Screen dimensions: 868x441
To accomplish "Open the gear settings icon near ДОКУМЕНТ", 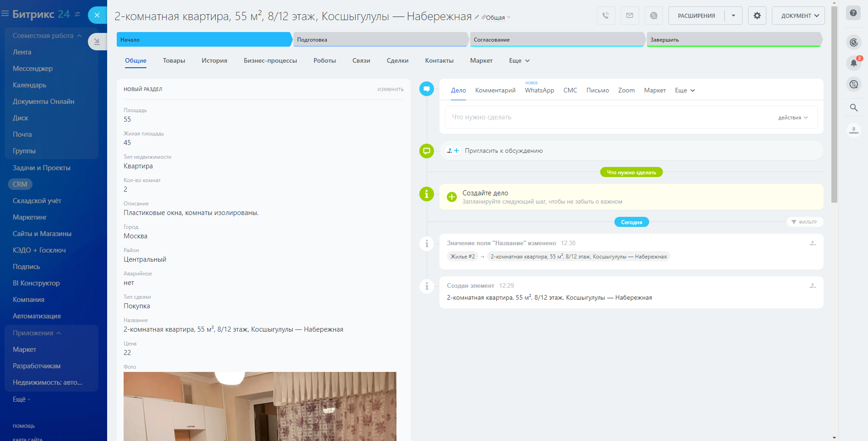I will 757,16.
